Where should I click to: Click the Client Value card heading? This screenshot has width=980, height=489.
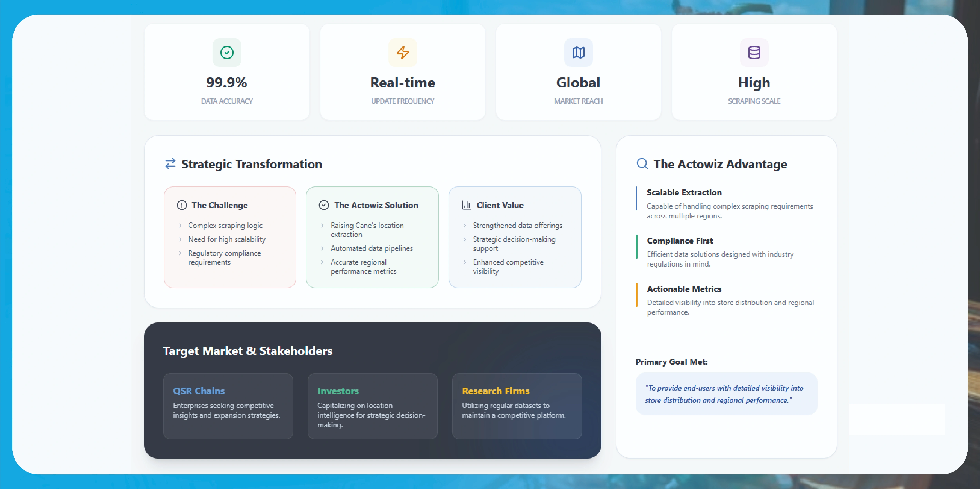[500, 205]
